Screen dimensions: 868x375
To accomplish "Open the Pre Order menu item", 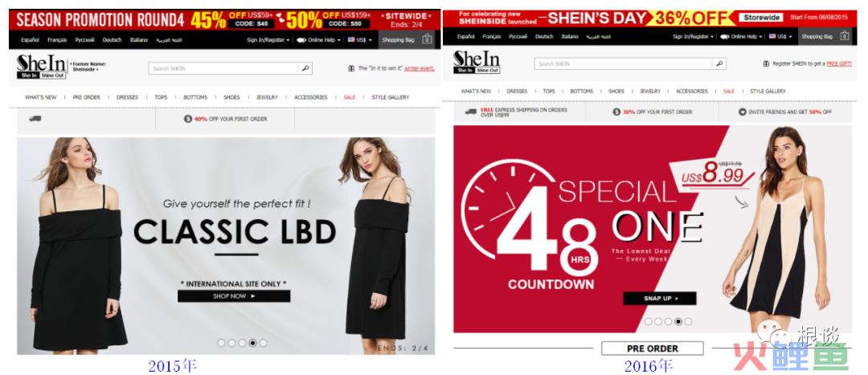I will pyautogui.click(x=86, y=97).
